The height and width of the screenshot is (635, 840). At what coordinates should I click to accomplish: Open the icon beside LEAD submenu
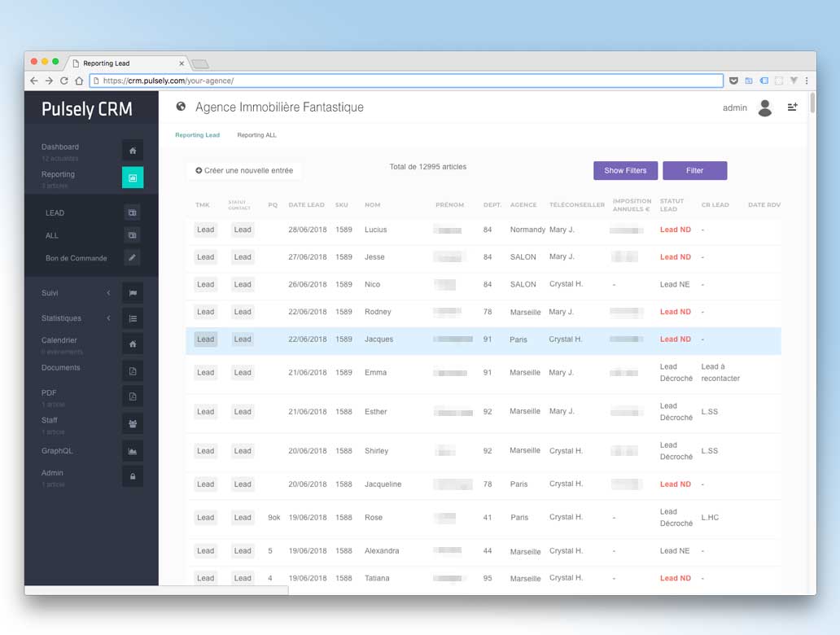click(x=133, y=212)
